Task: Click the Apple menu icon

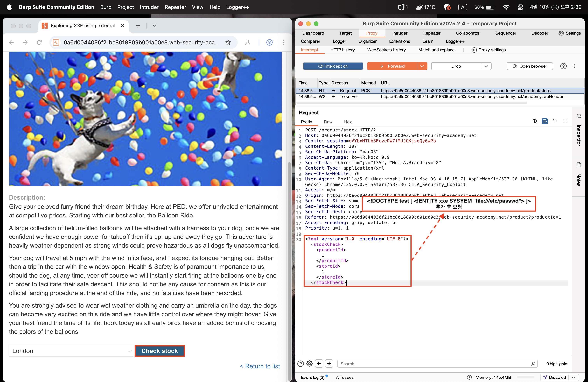Action: pos(9,7)
